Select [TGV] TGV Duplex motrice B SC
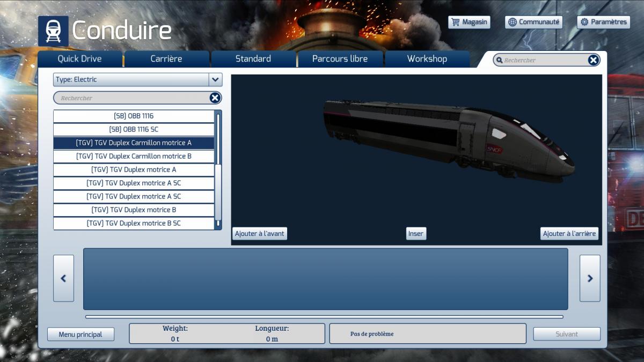 [x=134, y=223]
